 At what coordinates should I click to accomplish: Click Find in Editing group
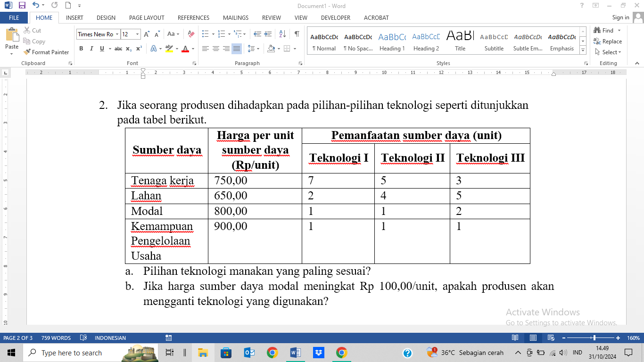[604, 30]
